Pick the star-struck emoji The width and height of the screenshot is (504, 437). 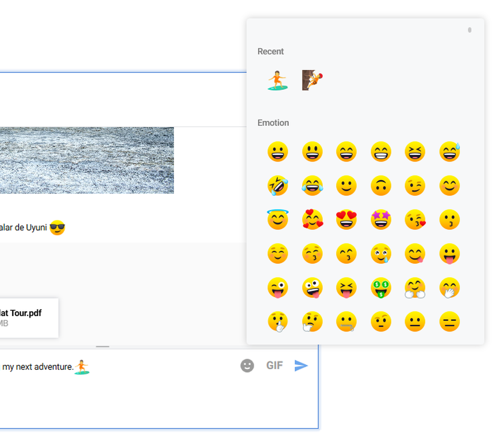click(380, 219)
